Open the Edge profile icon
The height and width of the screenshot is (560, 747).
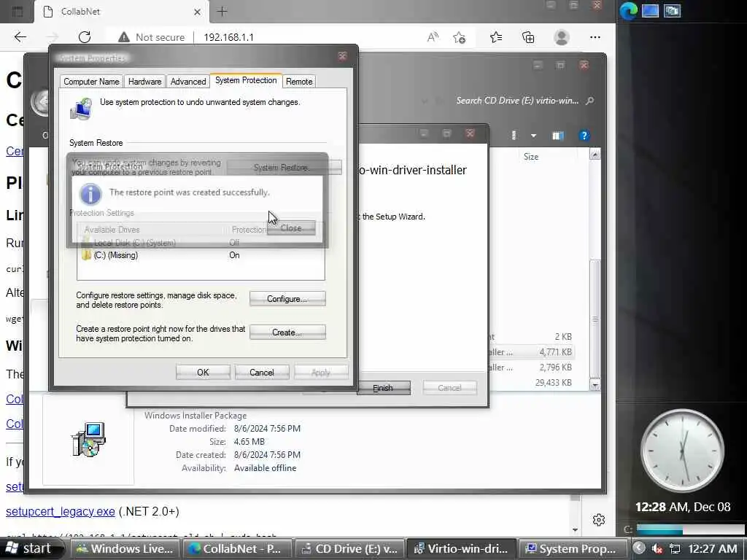[x=562, y=37]
